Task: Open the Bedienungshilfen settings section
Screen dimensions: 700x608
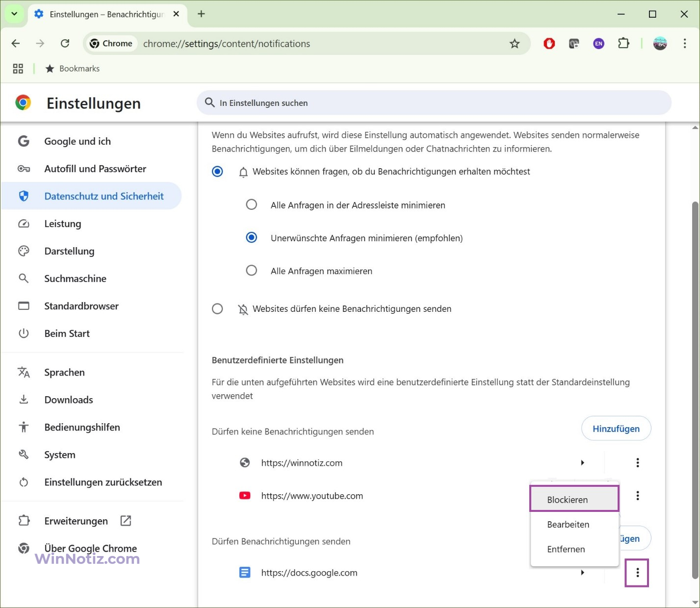Action: pyautogui.click(x=92, y=427)
